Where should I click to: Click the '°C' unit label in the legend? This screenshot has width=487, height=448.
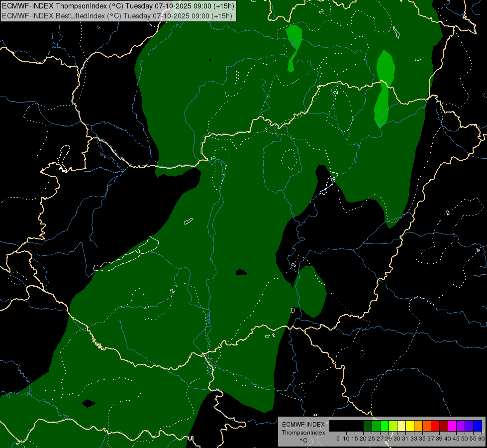[x=304, y=441]
